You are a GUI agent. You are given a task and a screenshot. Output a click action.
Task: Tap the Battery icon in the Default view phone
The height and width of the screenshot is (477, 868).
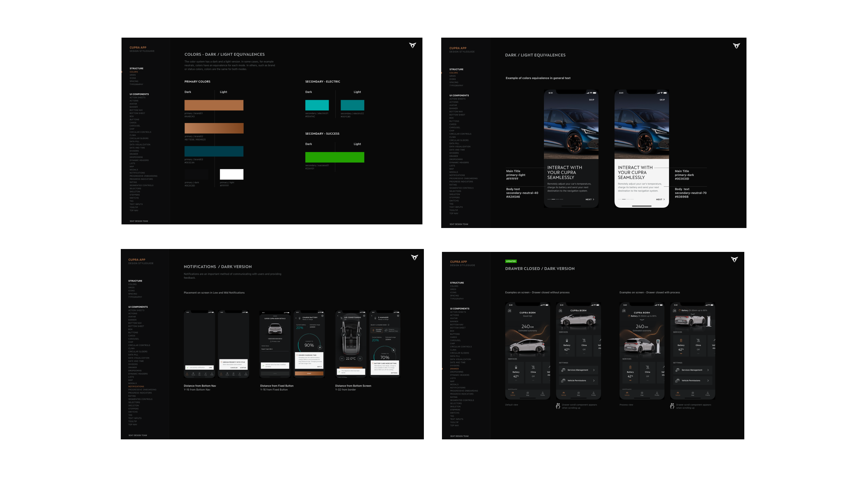tap(516, 367)
